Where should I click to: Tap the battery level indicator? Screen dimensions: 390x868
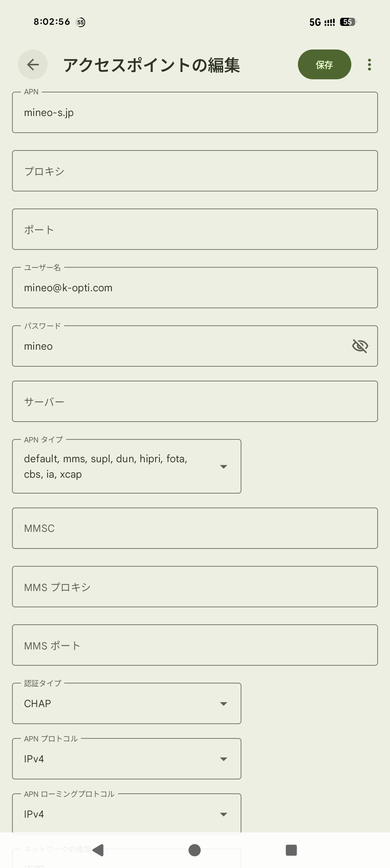pyautogui.click(x=348, y=22)
